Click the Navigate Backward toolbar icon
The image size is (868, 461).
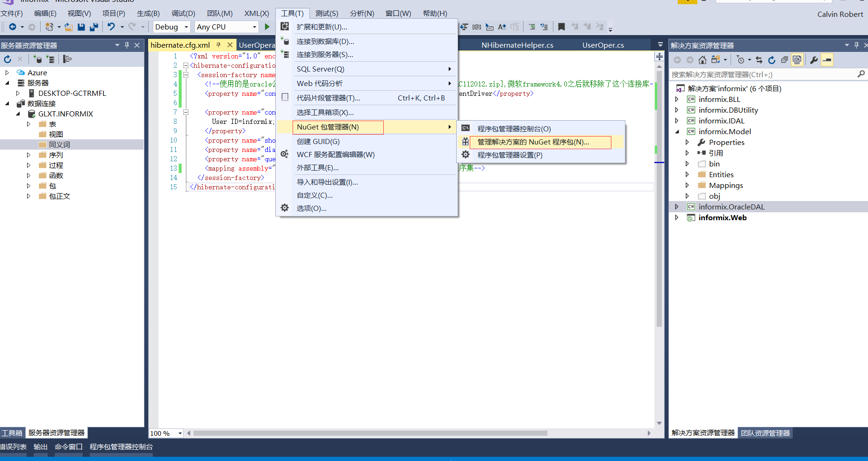(13, 27)
